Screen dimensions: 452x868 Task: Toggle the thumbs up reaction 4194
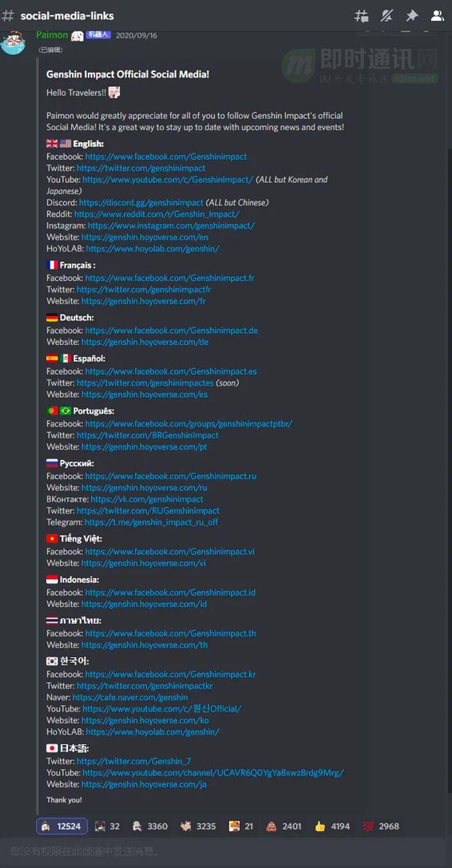(x=331, y=826)
